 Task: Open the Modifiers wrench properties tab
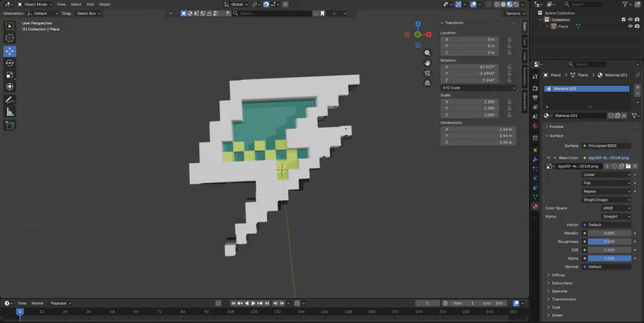pyautogui.click(x=535, y=159)
